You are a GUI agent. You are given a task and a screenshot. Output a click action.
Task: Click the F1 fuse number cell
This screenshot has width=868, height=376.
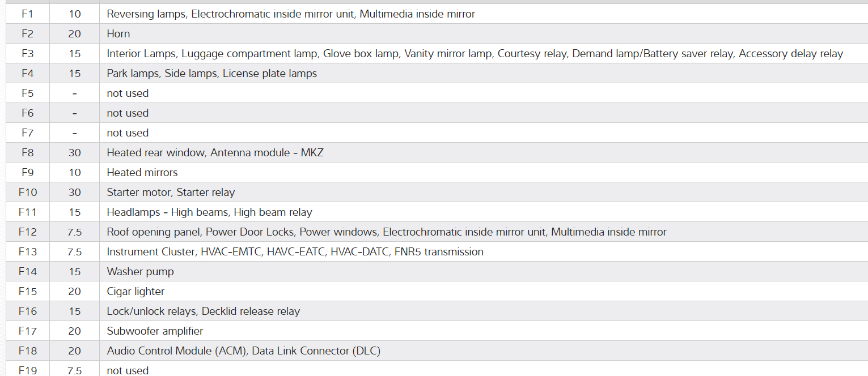[27, 14]
